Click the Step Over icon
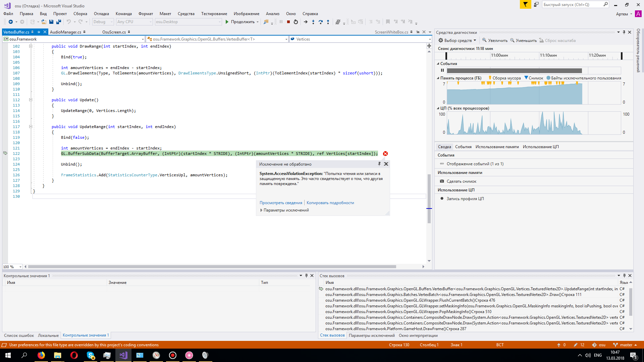Image resolution: width=644 pixels, height=362 pixels. [321, 22]
